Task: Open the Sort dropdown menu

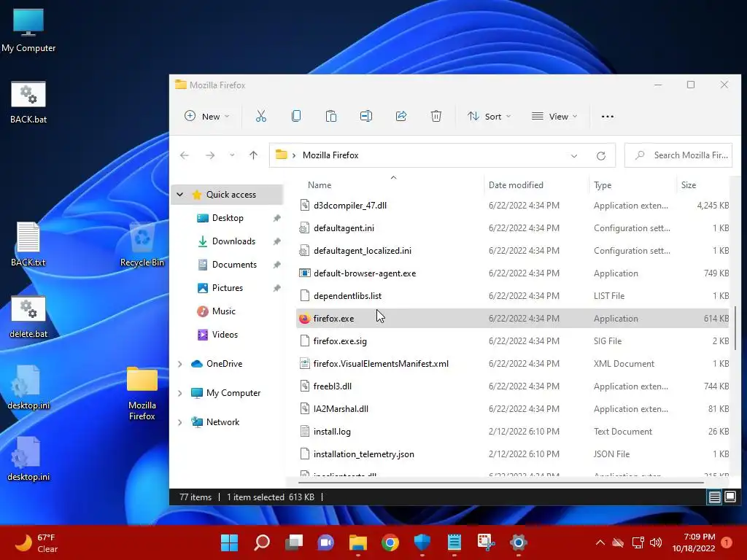Action: [x=489, y=116]
